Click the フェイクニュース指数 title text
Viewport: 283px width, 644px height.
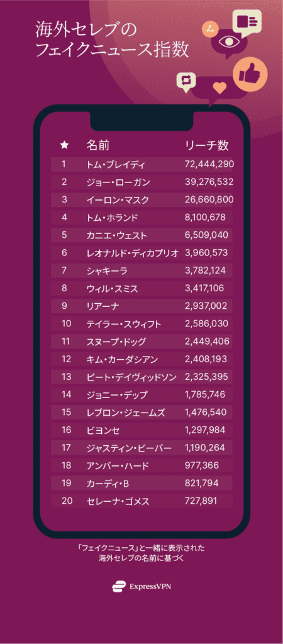pyautogui.click(x=112, y=50)
